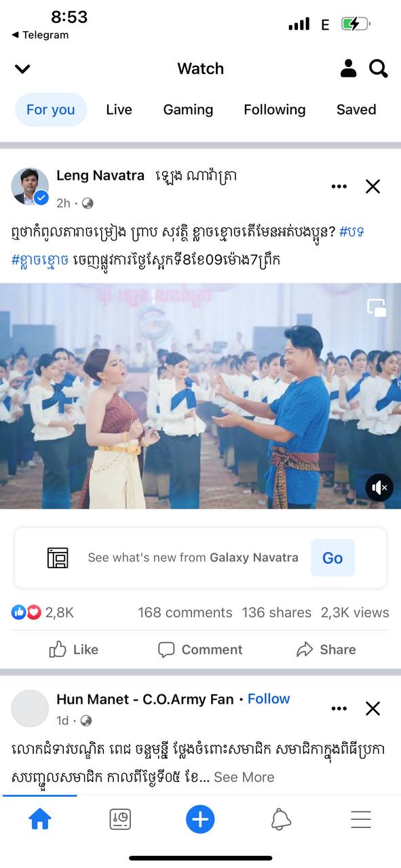Tap the picture-in-picture icon on video

[377, 308]
